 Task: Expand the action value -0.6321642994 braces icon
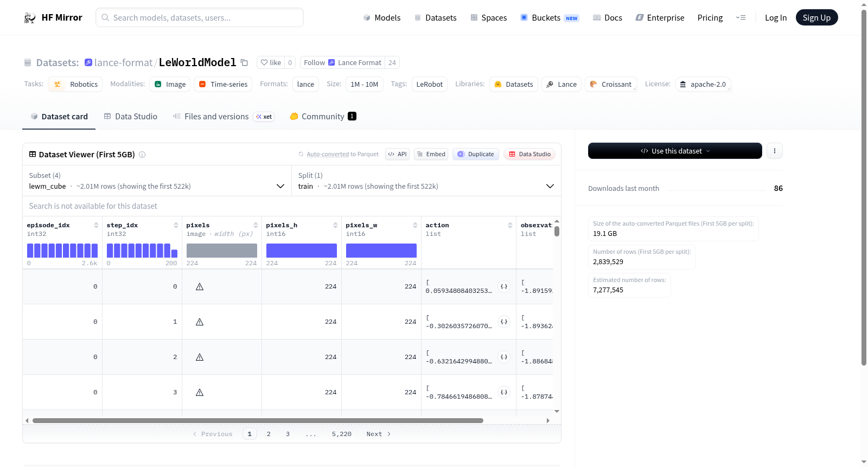point(504,357)
